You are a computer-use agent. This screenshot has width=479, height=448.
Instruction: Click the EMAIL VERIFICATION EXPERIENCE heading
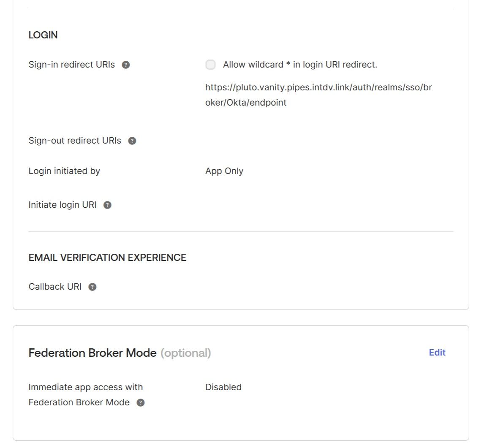coord(107,258)
